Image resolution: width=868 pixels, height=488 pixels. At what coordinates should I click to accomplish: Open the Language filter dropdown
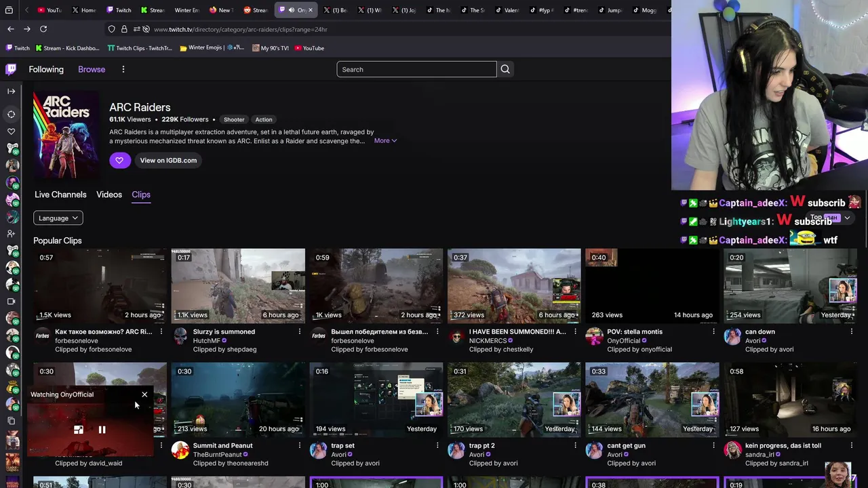[x=58, y=218]
